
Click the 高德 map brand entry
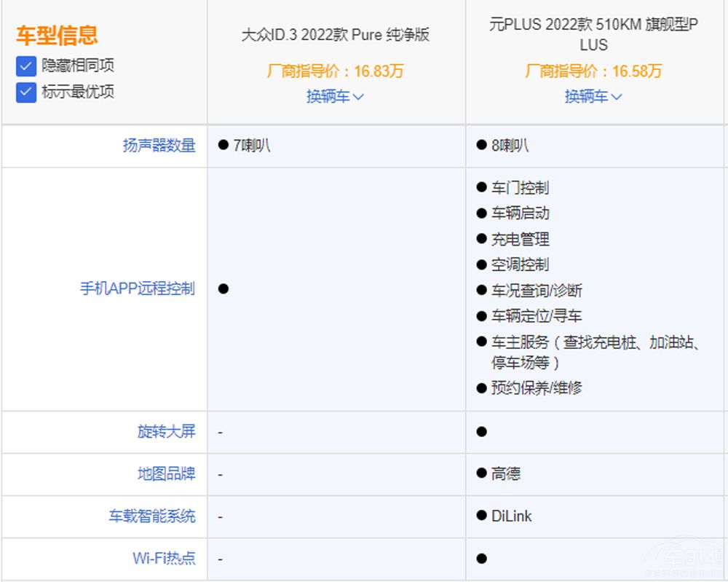click(505, 473)
